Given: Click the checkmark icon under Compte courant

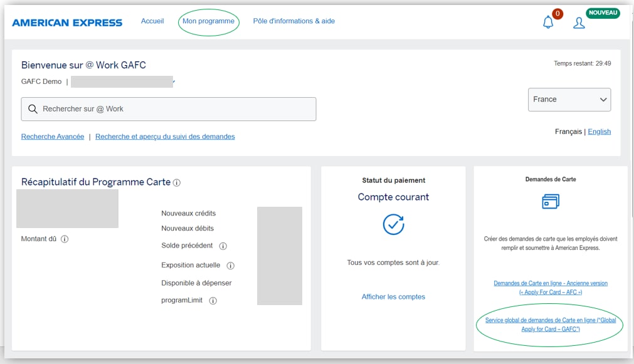Looking at the screenshot, I should click(x=393, y=224).
